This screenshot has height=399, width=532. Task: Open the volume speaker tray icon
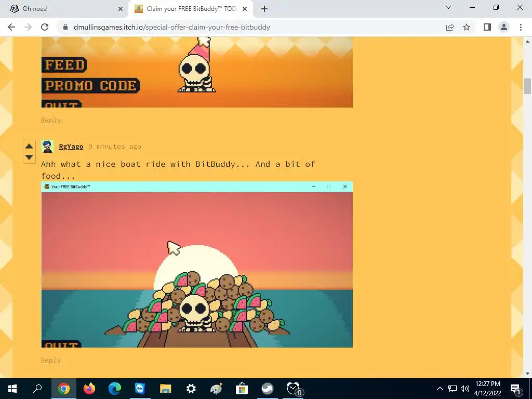(465, 389)
